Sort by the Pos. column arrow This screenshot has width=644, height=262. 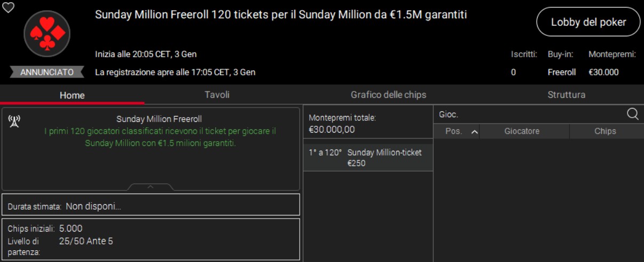coord(474,132)
